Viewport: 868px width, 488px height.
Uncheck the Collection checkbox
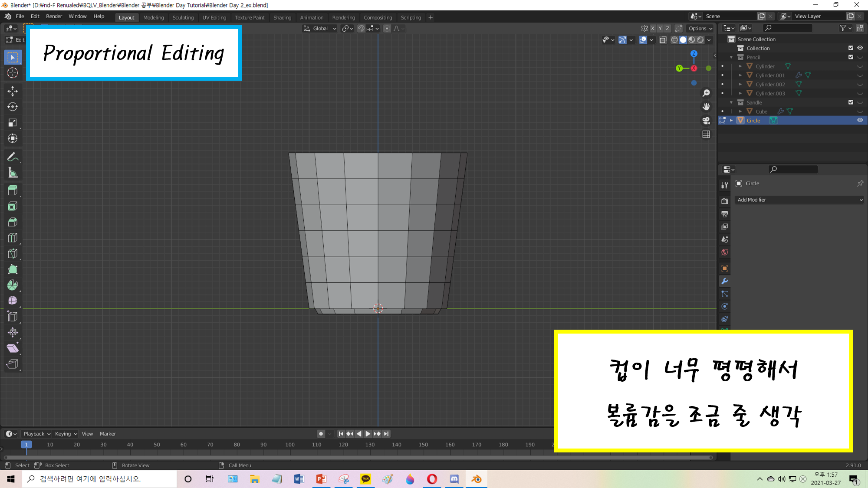pyautogui.click(x=851, y=48)
